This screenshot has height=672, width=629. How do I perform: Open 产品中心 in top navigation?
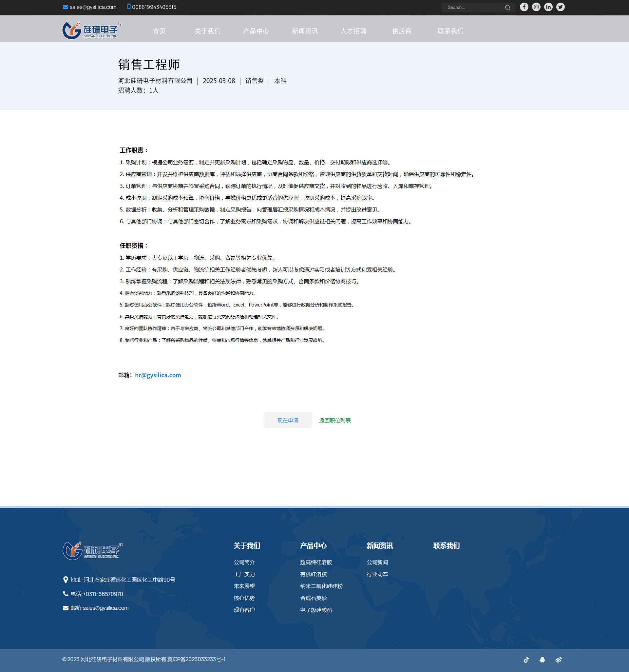pos(256,31)
